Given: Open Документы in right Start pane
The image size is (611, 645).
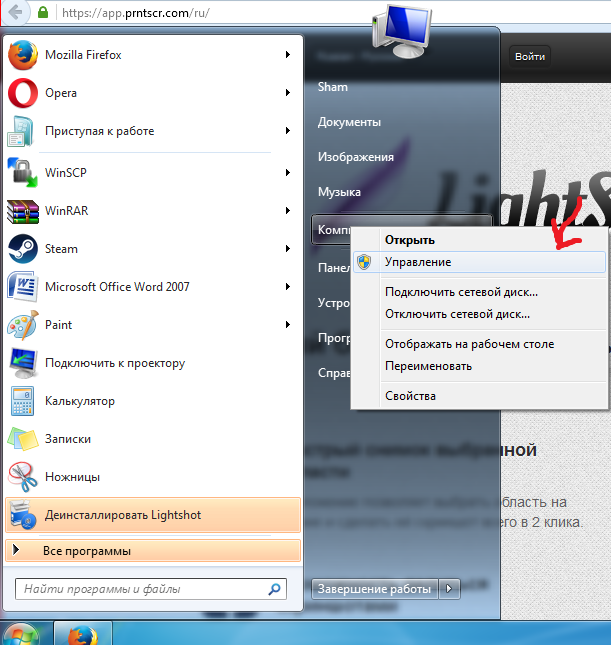Looking at the screenshot, I should [349, 122].
